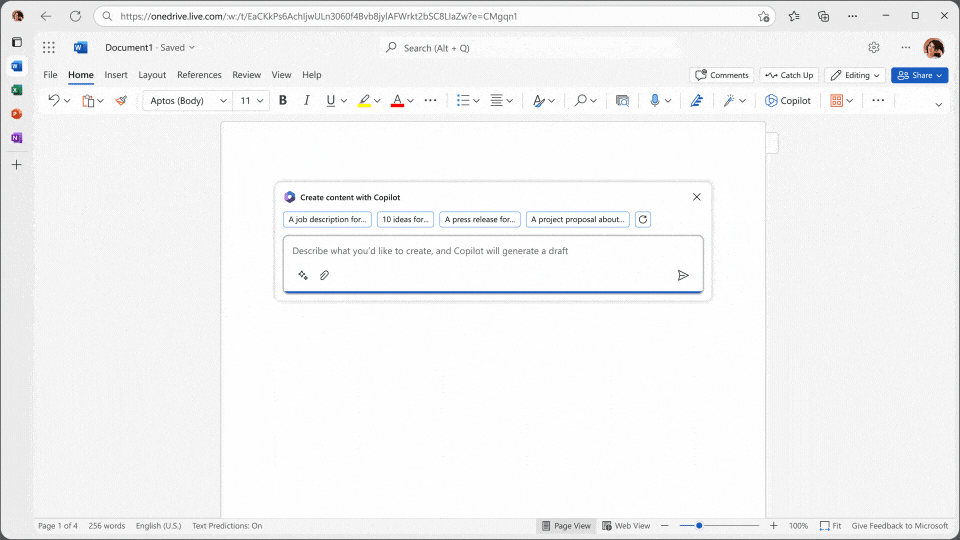
Task: Select the Format Painter tool
Action: 121,100
